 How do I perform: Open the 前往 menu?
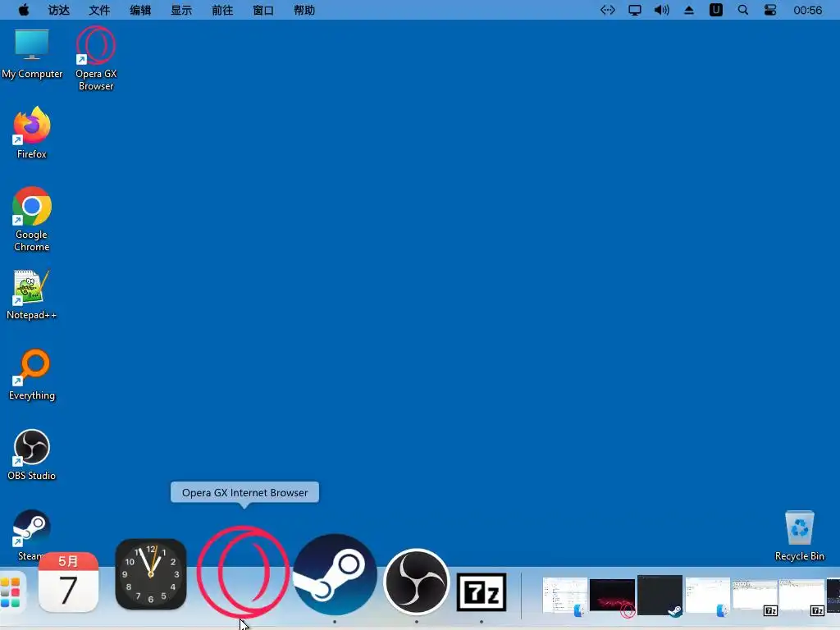tap(222, 10)
